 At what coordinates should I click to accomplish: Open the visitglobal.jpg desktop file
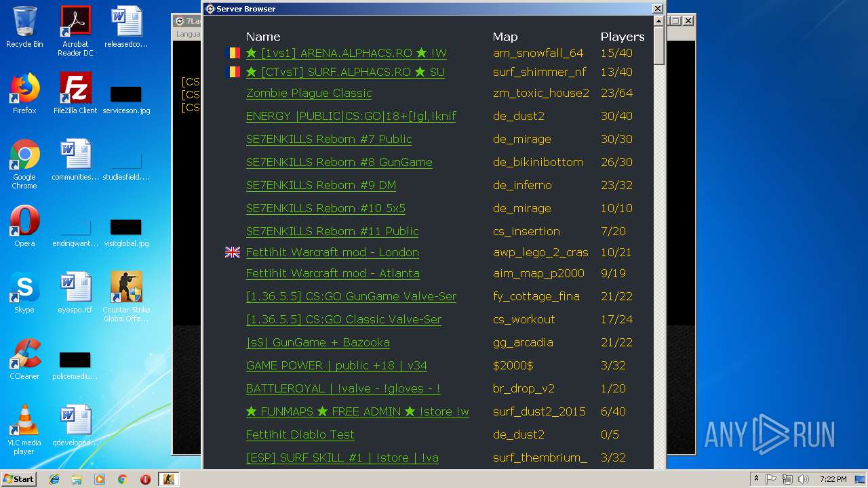(x=126, y=232)
